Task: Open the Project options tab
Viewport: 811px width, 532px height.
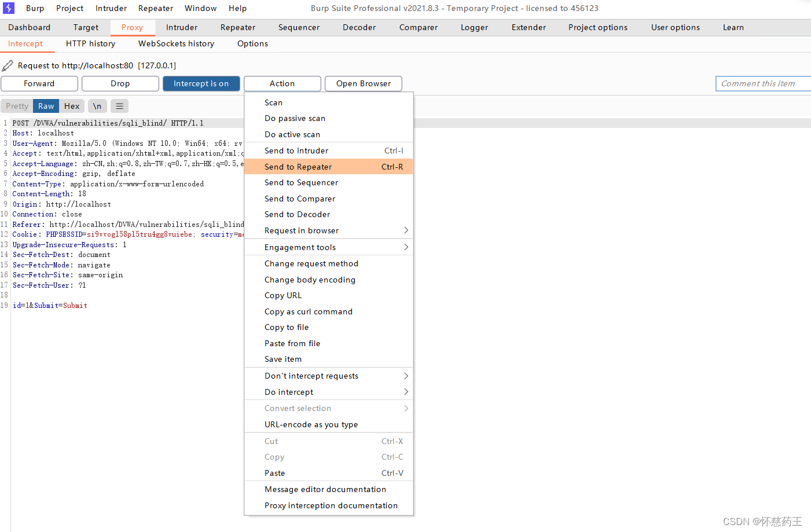Action: pyautogui.click(x=598, y=27)
